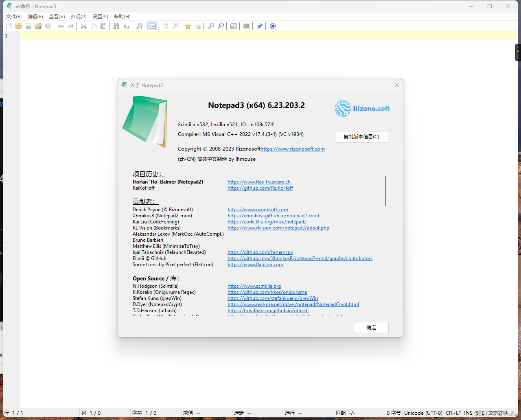Image resolution: width=521 pixels, height=420 pixels.
Task: Open the https://www.scintilla.org link
Action: point(254,286)
